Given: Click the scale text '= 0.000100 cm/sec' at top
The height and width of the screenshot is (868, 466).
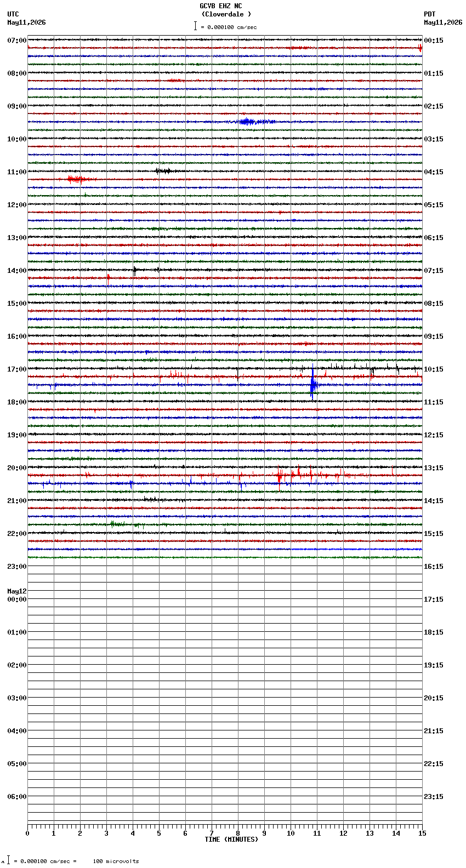Looking at the screenshot, I should coord(229,27).
